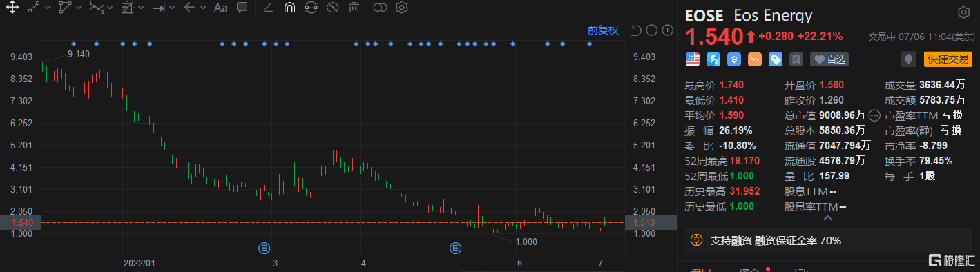Click the US flag market icon
This screenshot has width=980, height=272.
point(693,59)
